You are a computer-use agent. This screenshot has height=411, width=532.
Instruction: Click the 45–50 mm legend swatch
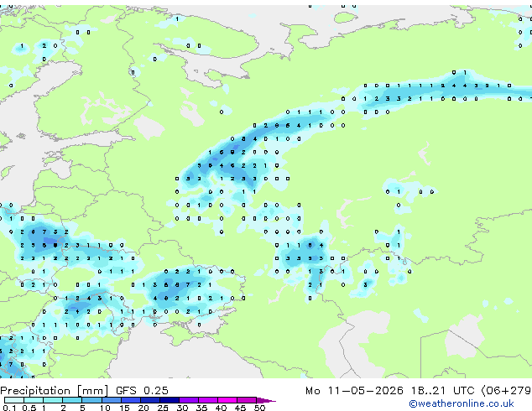click(247, 400)
